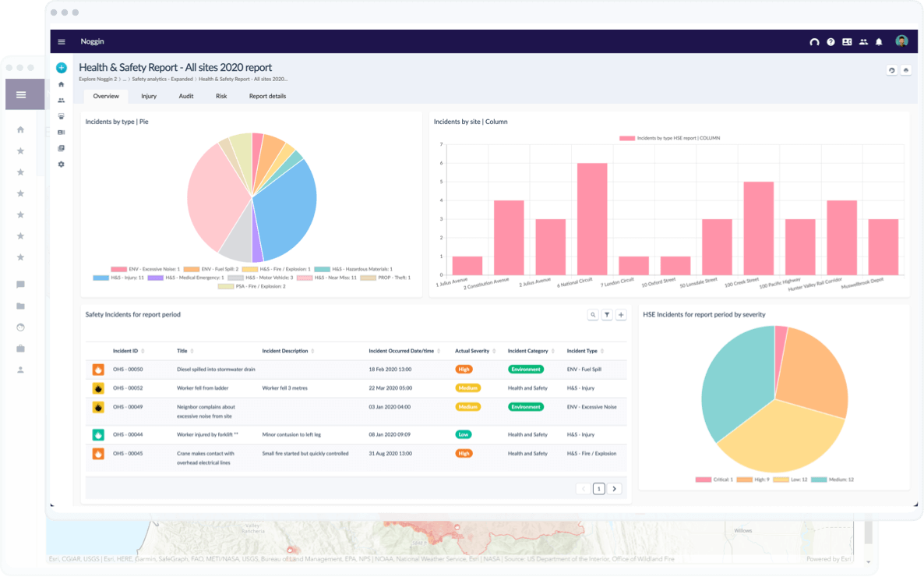This screenshot has height=577, width=924.
Task: Click the teams/people icon in the top bar
Action: pos(863,41)
